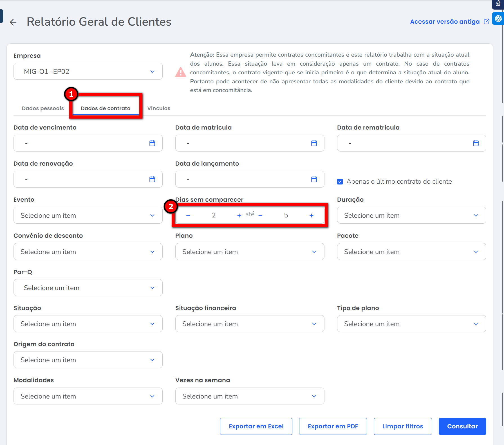Uncheck Apenas o último contrato do cliente
The image size is (504, 445).
coord(340,182)
